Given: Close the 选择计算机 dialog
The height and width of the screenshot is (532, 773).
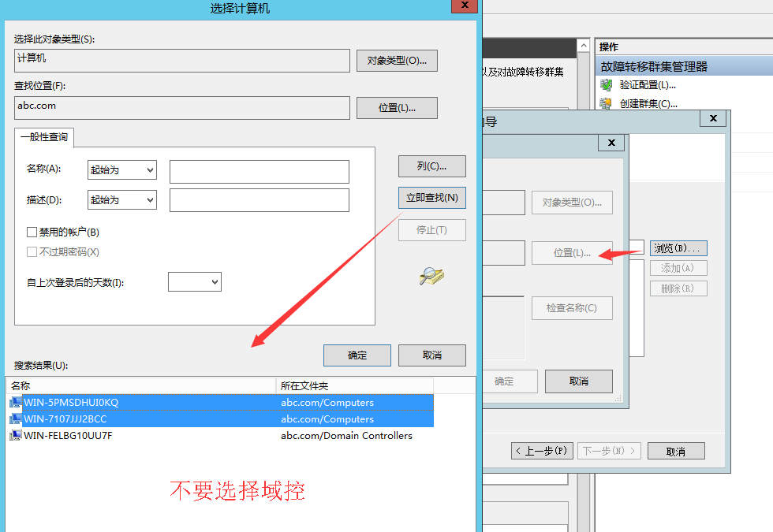Looking at the screenshot, I should pyautogui.click(x=465, y=6).
